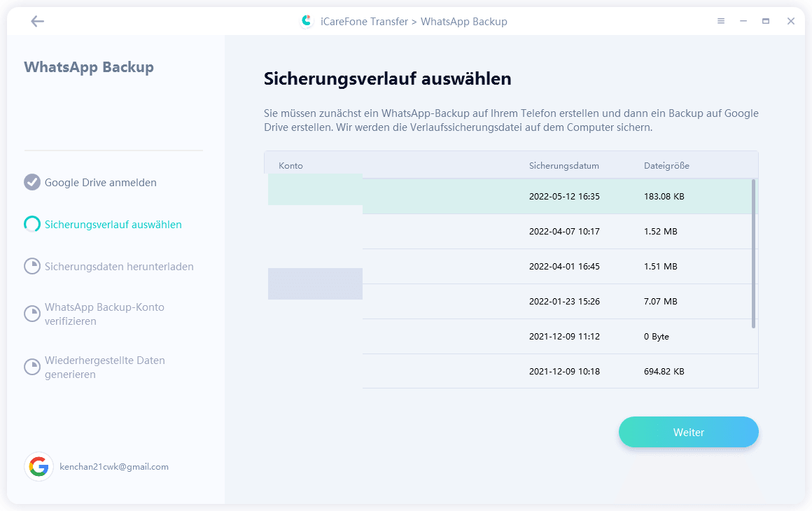Click the Sicherungsverlauf auswählen page heading
Image resolution: width=812 pixels, height=511 pixels.
[387, 78]
